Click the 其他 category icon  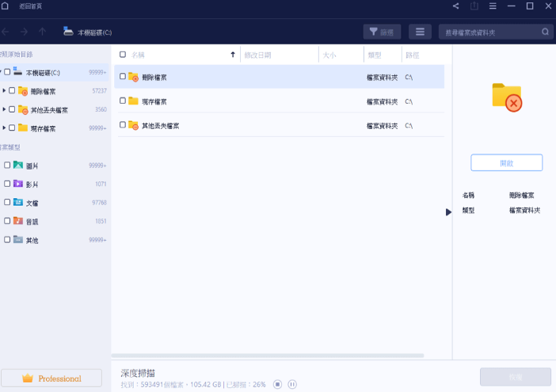[18, 239]
